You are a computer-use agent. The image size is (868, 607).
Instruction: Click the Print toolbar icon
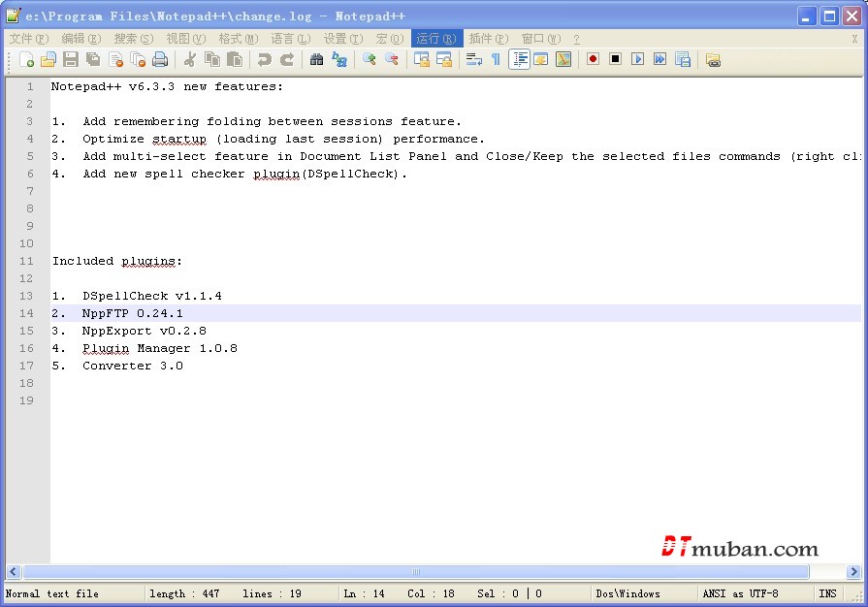click(x=160, y=60)
